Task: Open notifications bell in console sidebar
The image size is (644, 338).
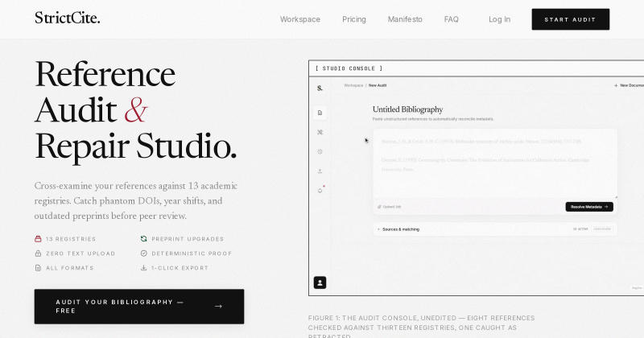Action: [x=320, y=191]
